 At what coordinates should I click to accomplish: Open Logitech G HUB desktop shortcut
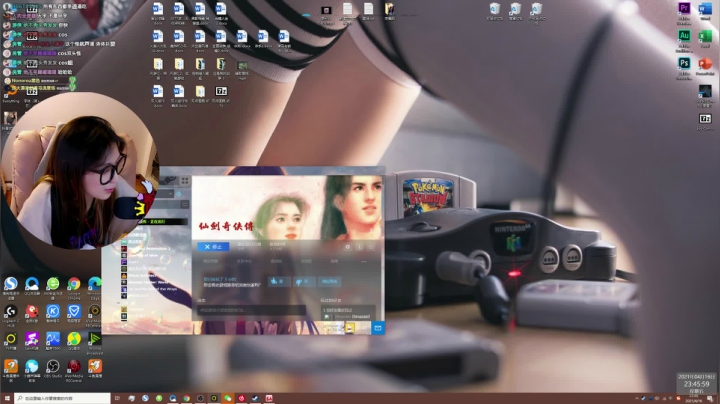tap(11, 315)
